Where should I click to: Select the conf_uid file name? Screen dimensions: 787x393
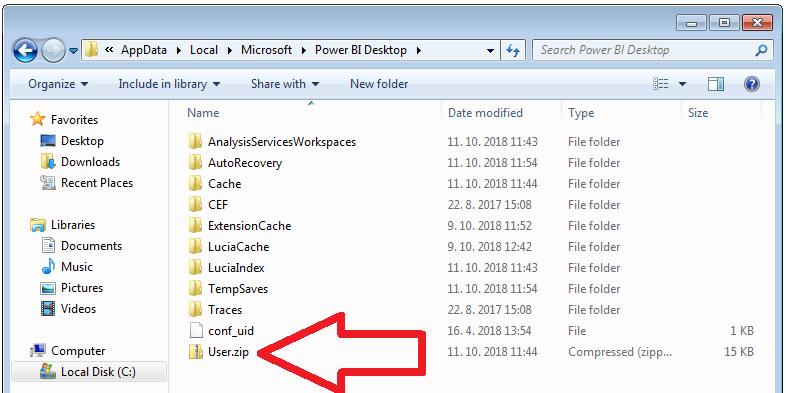231,331
